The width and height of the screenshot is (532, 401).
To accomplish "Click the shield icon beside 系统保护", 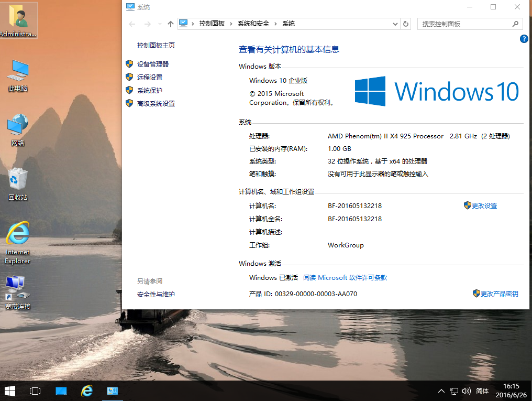I will point(129,90).
